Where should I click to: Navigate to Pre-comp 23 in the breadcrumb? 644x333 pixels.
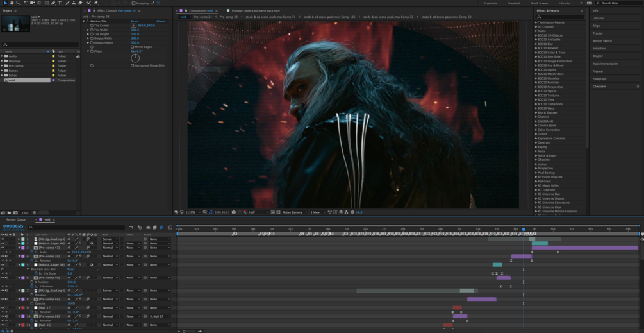(229, 17)
